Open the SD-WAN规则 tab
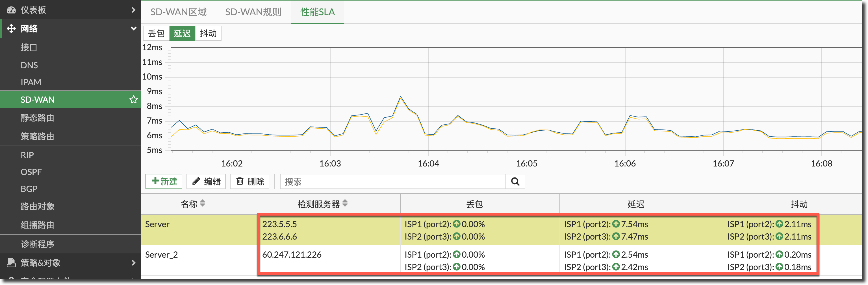This screenshot has width=868, height=285. 253,12
